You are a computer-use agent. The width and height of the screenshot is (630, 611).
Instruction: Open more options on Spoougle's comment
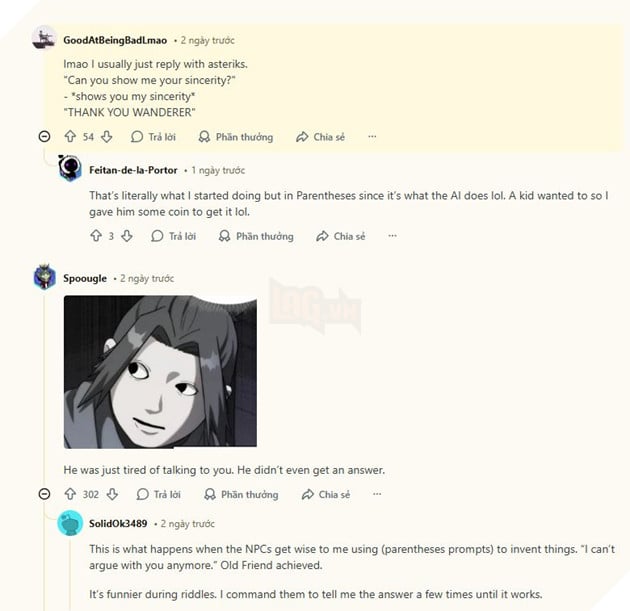(377, 494)
